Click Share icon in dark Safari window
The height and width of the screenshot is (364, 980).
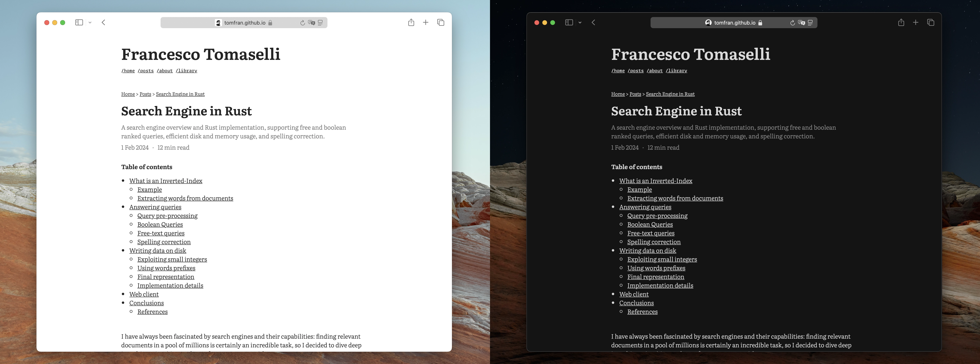tap(901, 22)
